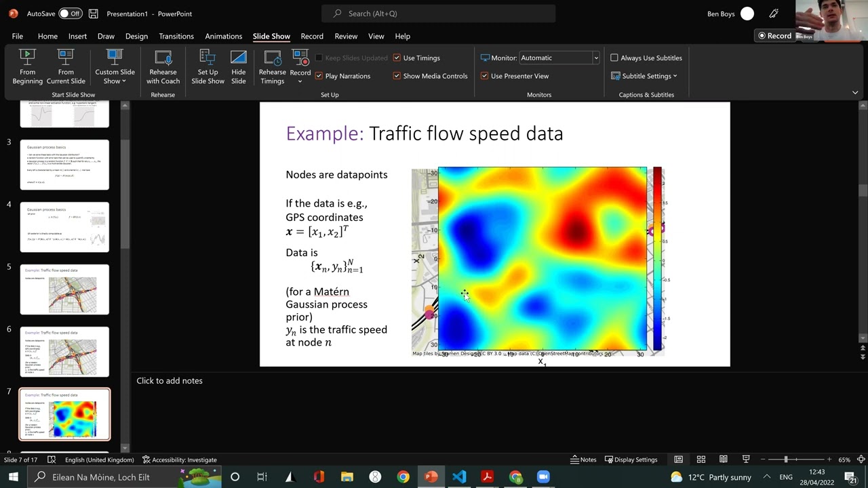Click Accessibility: Investigate status

pos(179,460)
